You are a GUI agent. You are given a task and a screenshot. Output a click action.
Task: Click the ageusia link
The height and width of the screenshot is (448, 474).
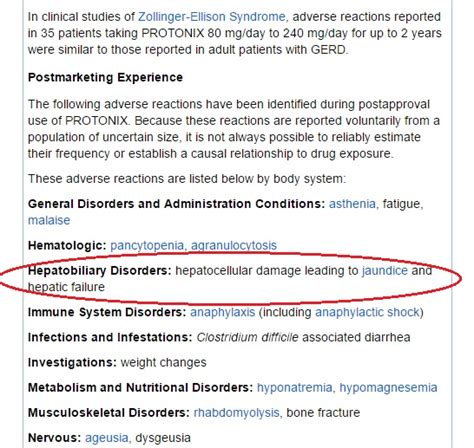(107, 438)
